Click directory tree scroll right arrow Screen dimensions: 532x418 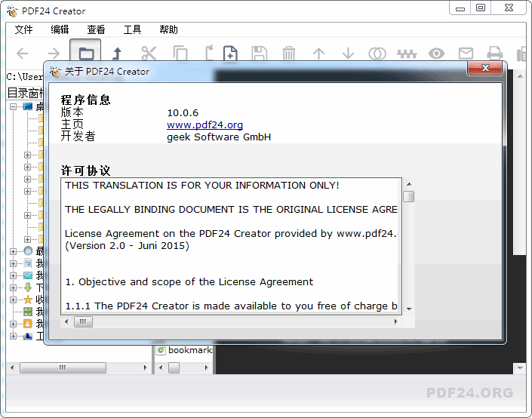click(x=145, y=367)
